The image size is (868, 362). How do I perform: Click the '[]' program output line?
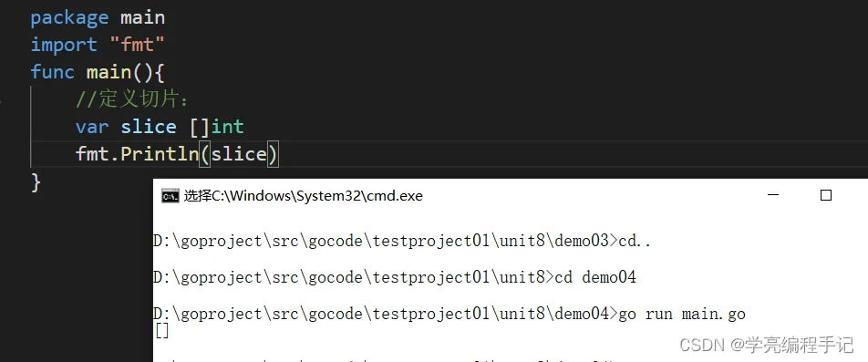[x=161, y=331]
